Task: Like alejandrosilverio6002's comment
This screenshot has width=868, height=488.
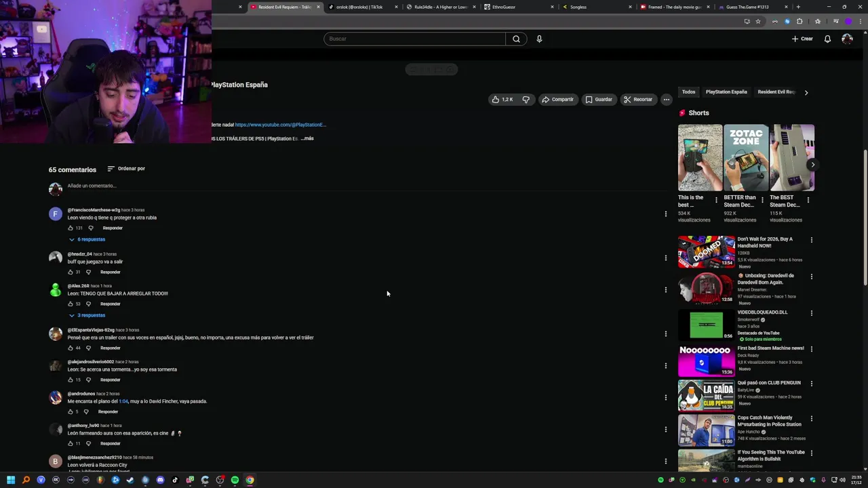Action: tap(70, 380)
